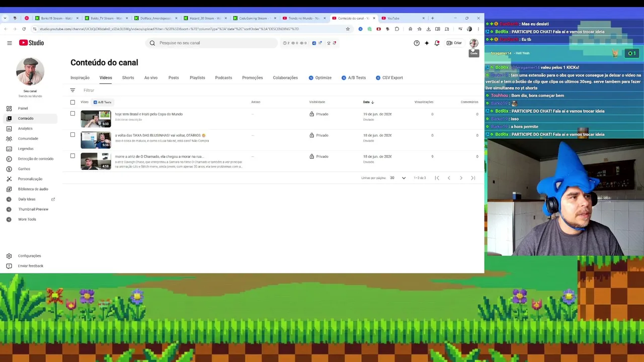The width and height of the screenshot is (644, 362).
Task: Click the YouTube Studio logo
Action: pos(32,43)
